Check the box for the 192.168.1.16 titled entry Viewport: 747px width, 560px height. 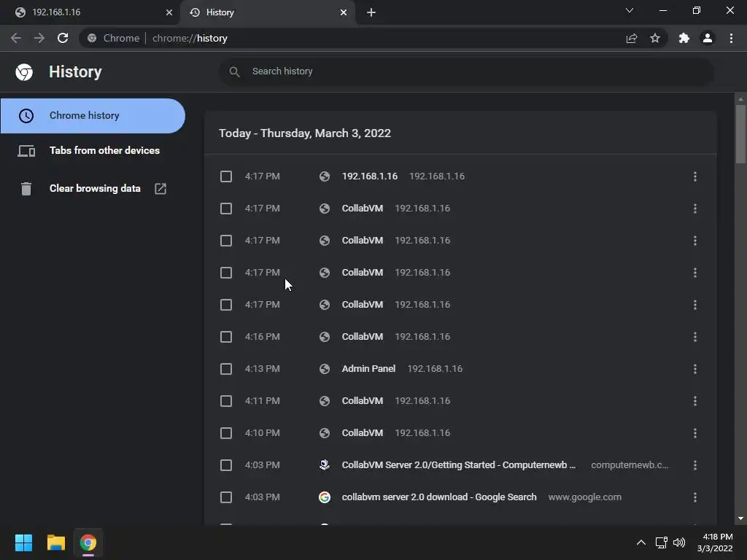(x=226, y=176)
